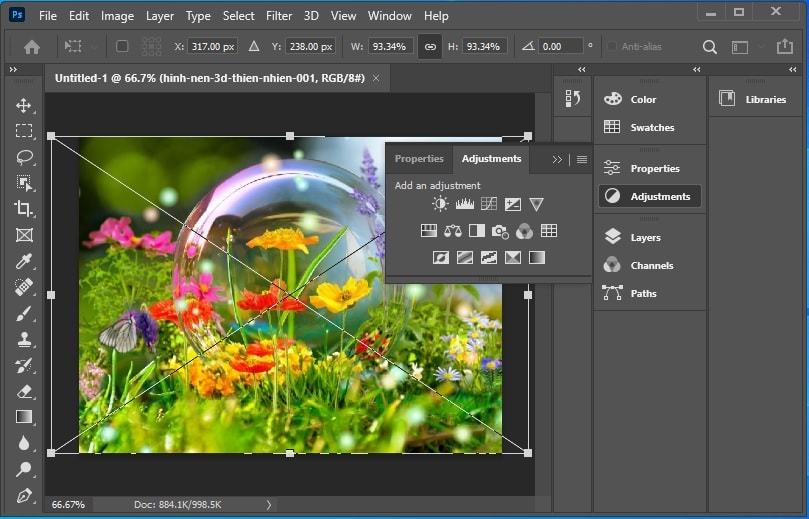Image resolution: width=809 pixels, height=519 pixels.
Task: Select the History Brush tool
Action: [24, 365]
